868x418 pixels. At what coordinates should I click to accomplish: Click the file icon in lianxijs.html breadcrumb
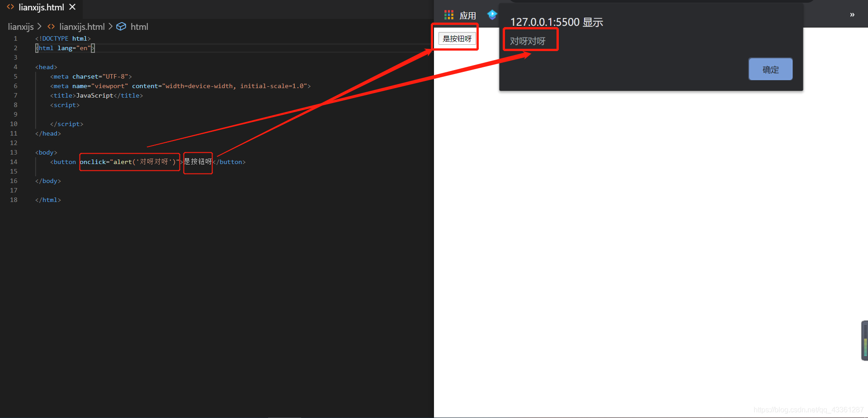coord(51,27)
